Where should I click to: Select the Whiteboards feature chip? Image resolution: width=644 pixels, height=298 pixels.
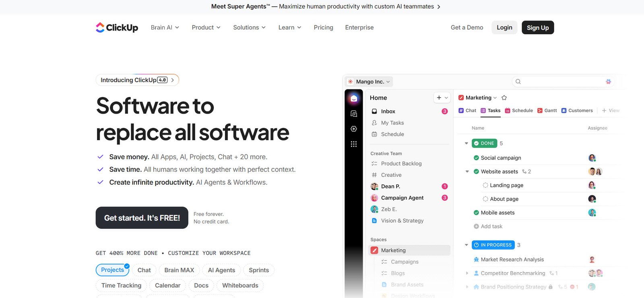(240, 286)
